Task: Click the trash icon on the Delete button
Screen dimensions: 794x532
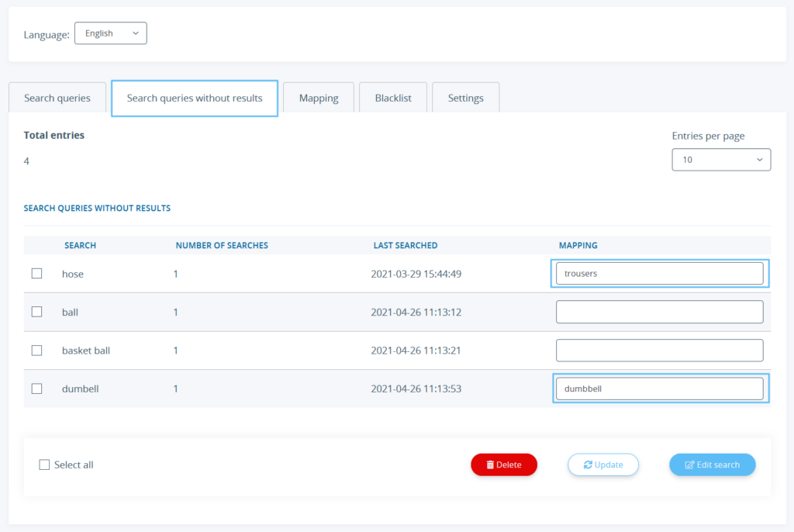Action: (491, 464)
